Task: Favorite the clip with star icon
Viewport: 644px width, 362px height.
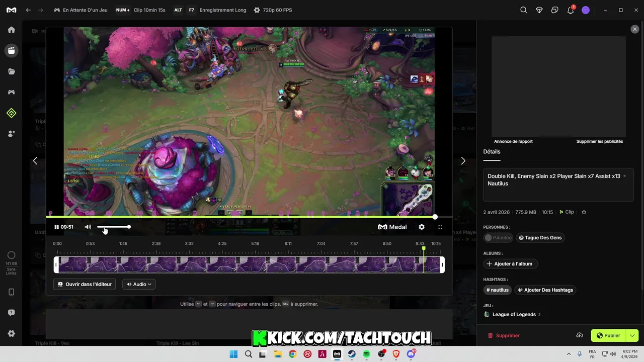Action: (584, 212)
